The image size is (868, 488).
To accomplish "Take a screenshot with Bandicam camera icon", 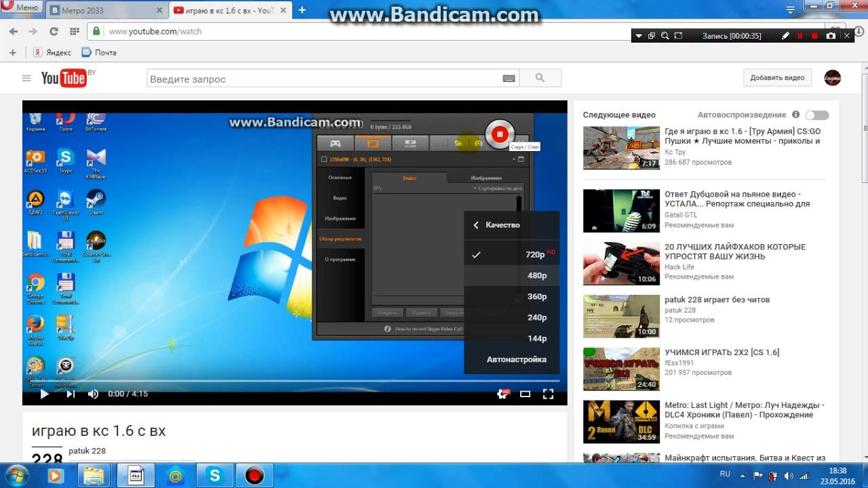I will (x=831, y=36).
